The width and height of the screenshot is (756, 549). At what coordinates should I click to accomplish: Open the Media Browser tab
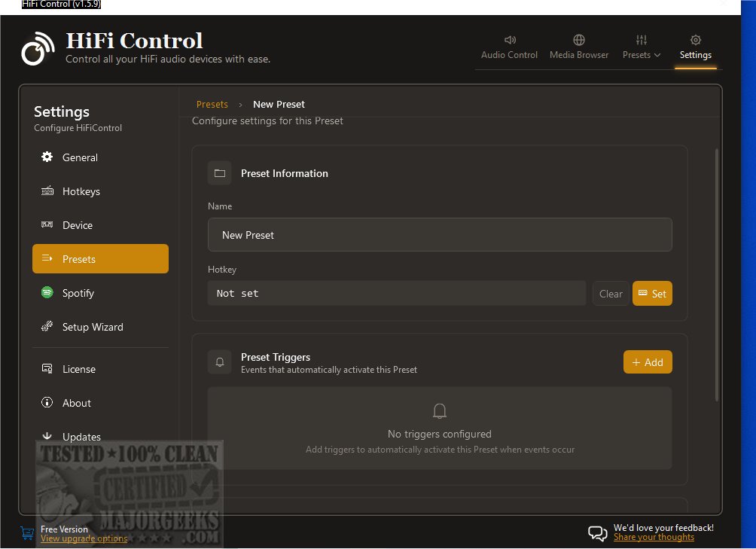click(x=579, y=47)
